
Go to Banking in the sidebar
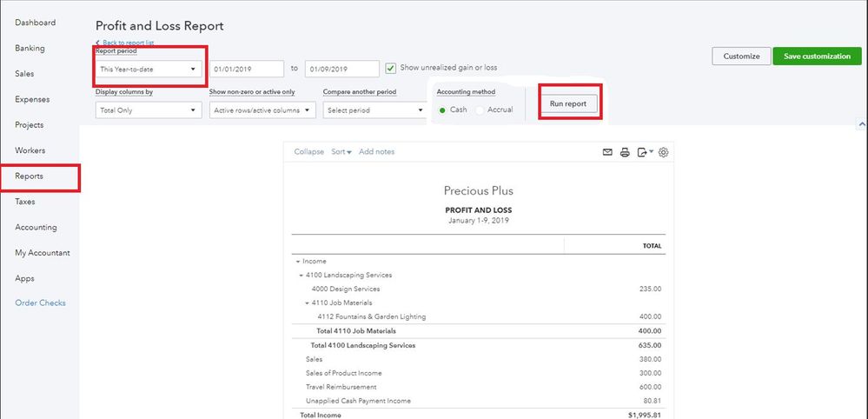point(30,49)
